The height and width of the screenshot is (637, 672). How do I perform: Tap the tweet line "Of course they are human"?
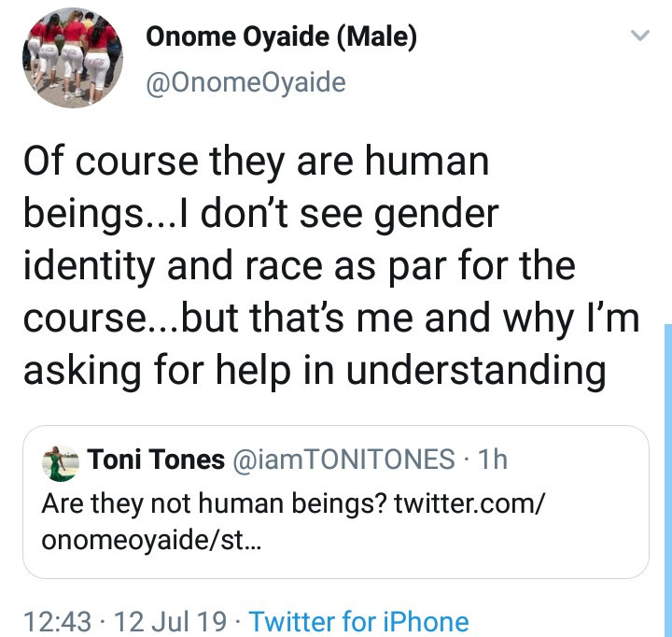[x=255, y=162]
